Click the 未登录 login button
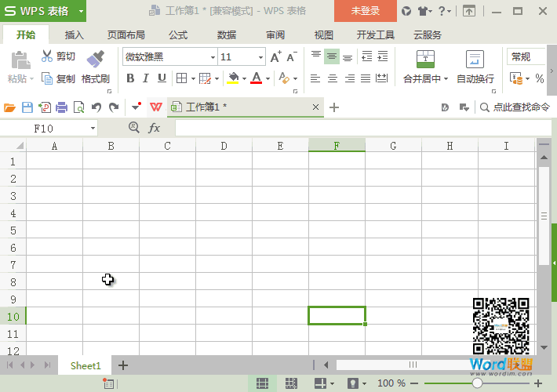This screenshot has height=392, width=557. (366, 11)
